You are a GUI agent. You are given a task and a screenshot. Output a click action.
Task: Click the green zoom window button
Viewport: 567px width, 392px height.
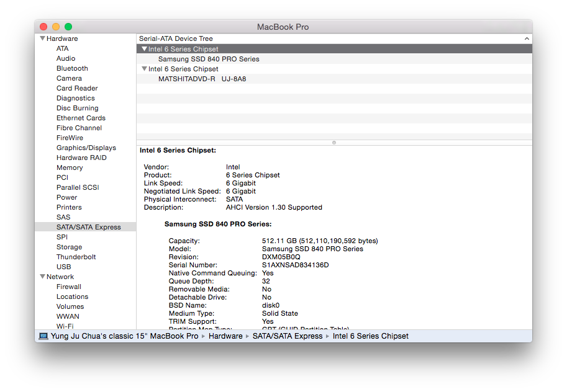click(x=68, y=27)
